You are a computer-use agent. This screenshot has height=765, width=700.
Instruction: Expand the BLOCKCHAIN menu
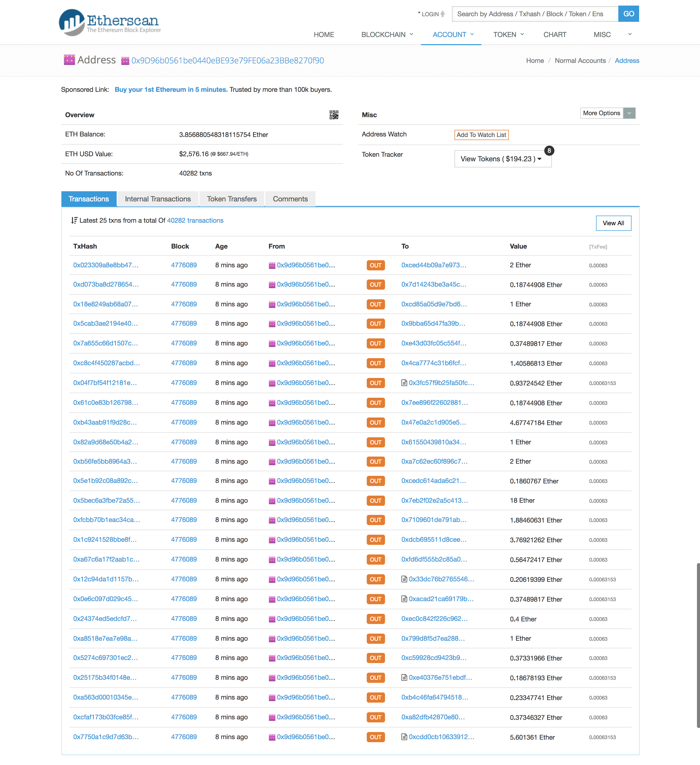point(387,34)
